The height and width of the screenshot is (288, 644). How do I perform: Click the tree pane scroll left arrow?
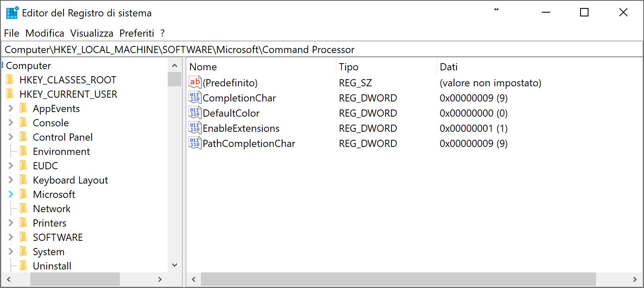9,279
